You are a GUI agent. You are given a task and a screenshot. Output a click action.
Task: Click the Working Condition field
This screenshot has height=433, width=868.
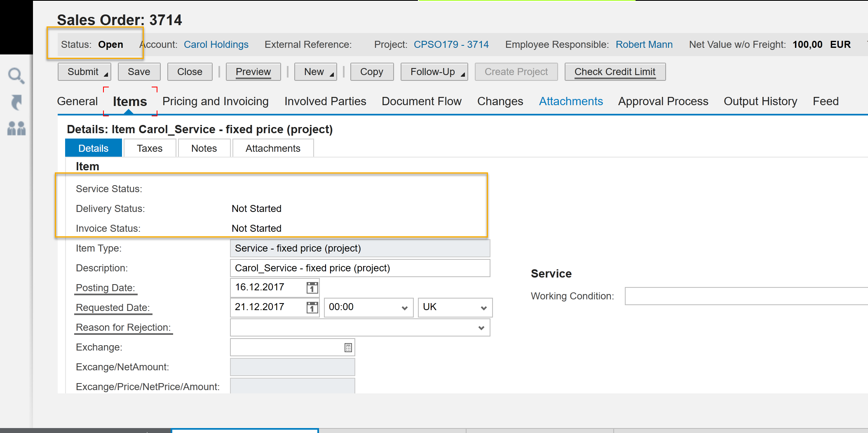click(x=746, y=296)
